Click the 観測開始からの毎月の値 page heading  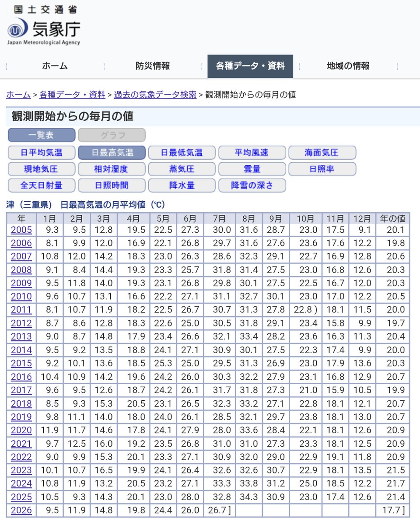tap(73, 116)
